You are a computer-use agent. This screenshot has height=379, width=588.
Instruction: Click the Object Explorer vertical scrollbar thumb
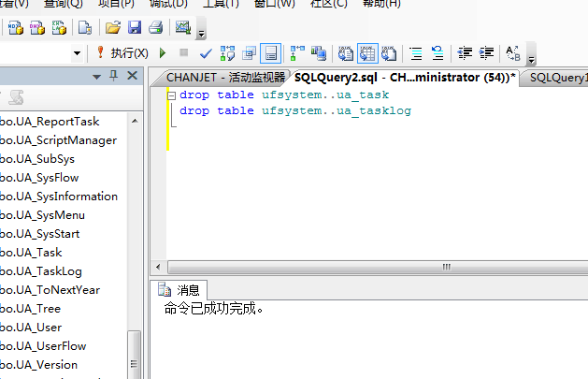pos(135,355)
